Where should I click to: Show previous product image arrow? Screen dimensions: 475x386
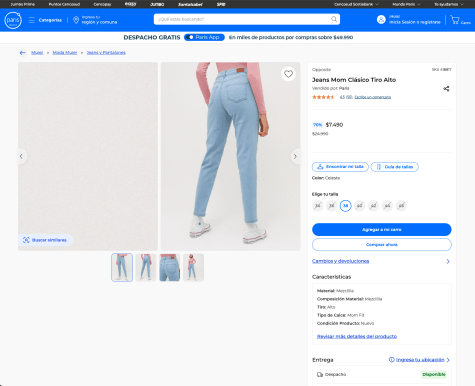(21, 156)
